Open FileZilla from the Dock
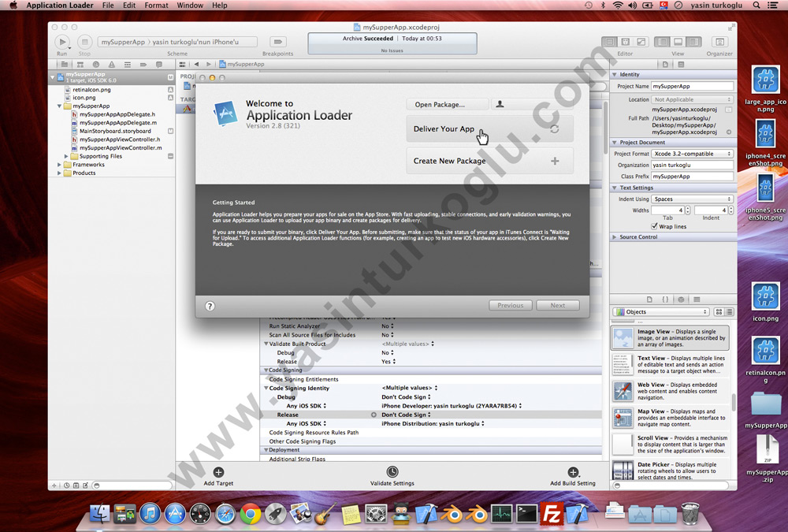This screenshot has height=532, width=788. click(552, 514)
